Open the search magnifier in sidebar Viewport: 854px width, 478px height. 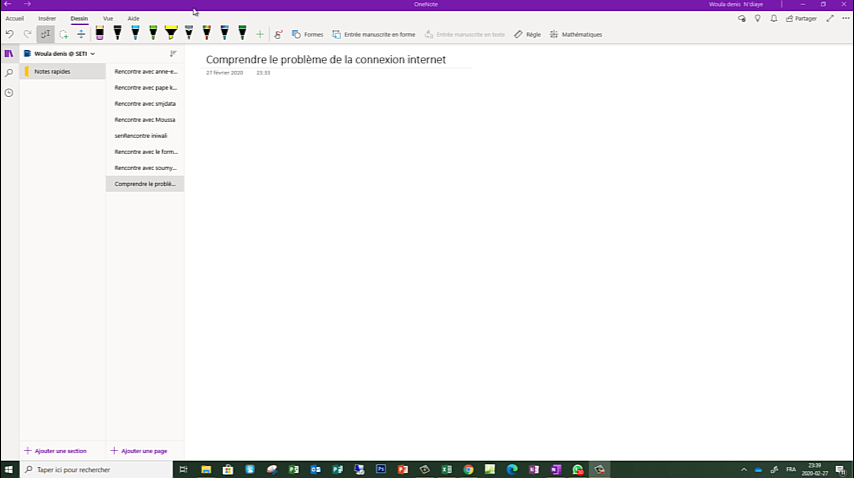pos(9,73)
